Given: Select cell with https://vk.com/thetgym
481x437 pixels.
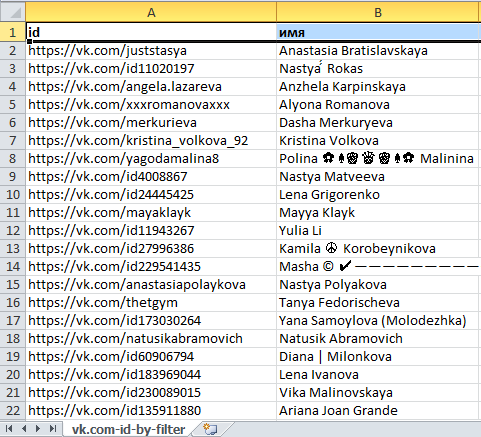Looking at the screenshot, I should point(151,303).
